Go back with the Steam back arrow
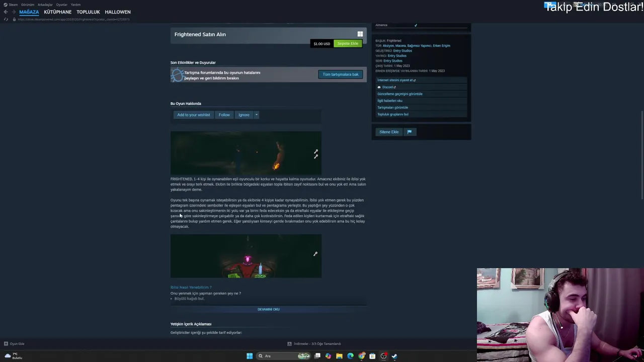The image size is (644, 362). (6, 12)
